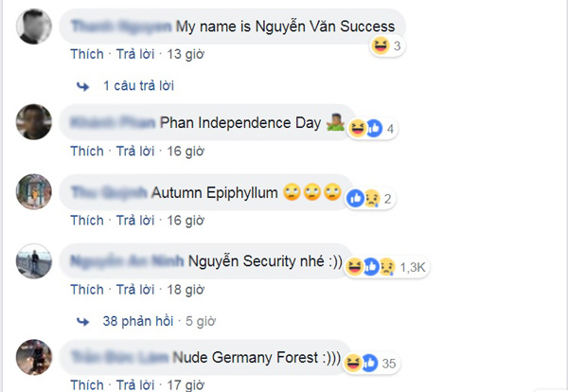This screenshot has width=568, height=392.
Task: Show the 1,3K reactions on the Nguyễn Security comment
Action: tap(386, 267)
